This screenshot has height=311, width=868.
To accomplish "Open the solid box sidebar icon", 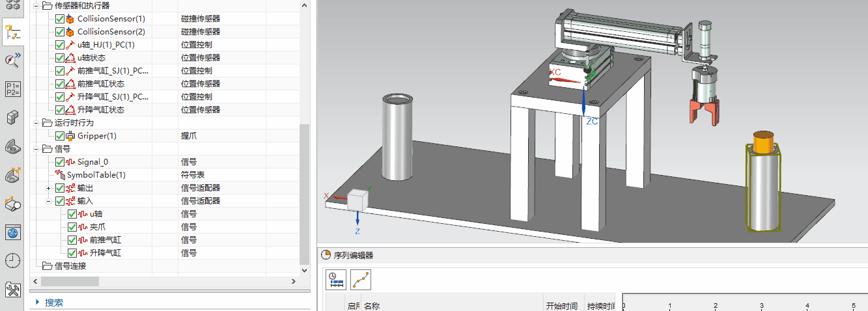I will (x=12, y=118).
